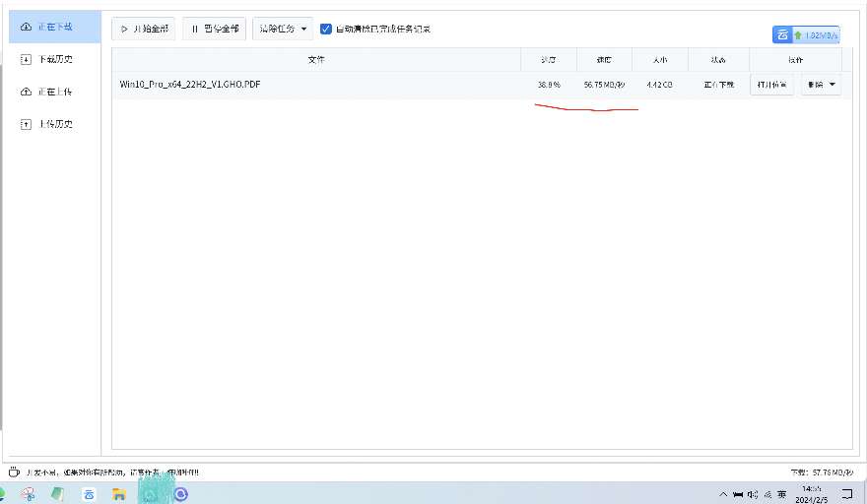
Task: Click the 开始全部 start-all button
Action: [x=144, y=29]
